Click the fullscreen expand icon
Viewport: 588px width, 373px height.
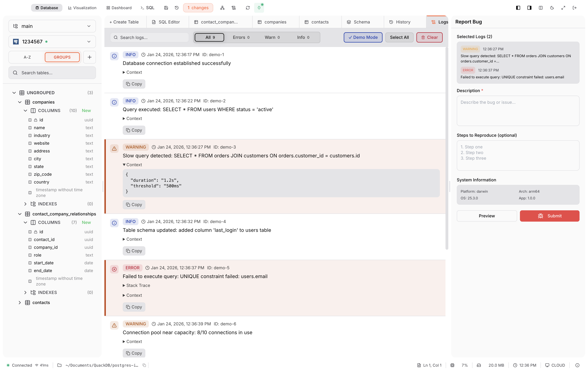[563, 8]
